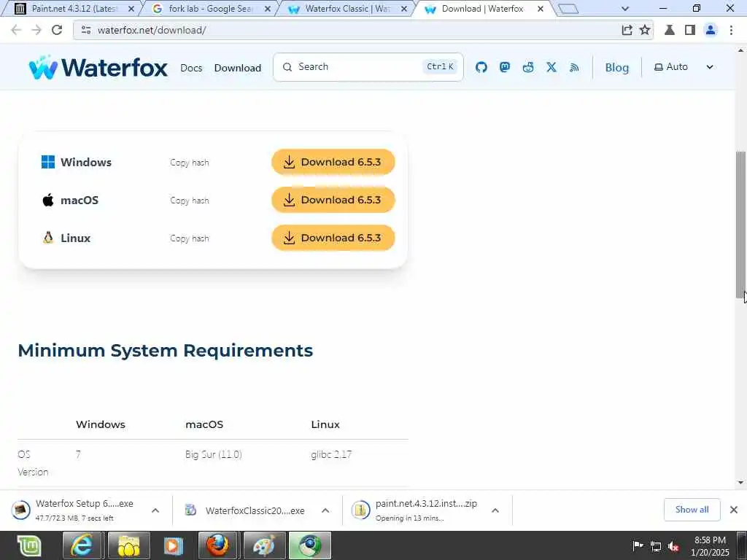Screen dimensions: 747x560
Task: Open the X (Twitter) icon link
Action: click(x=551, y=67)
